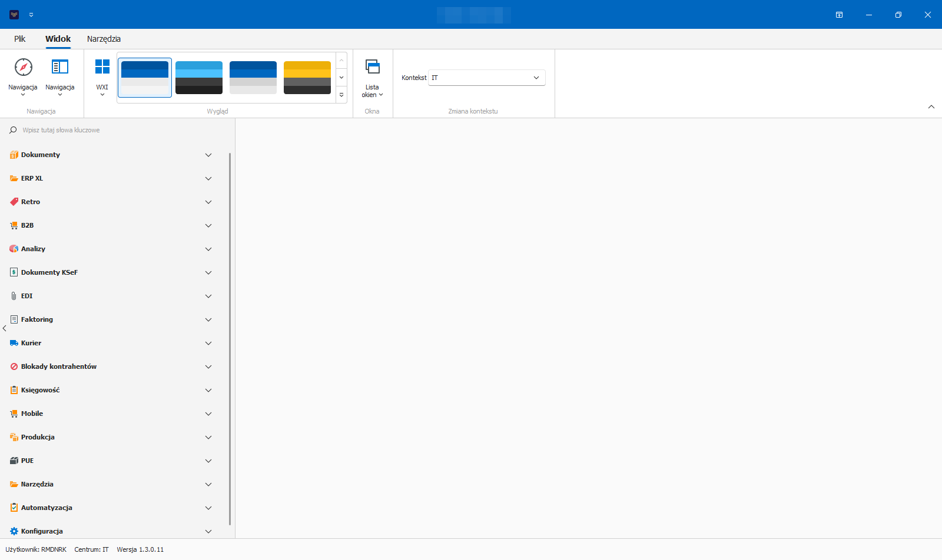Click the B2B cart icon
This screenshot has height=560, width=942.
click(14, 225)
